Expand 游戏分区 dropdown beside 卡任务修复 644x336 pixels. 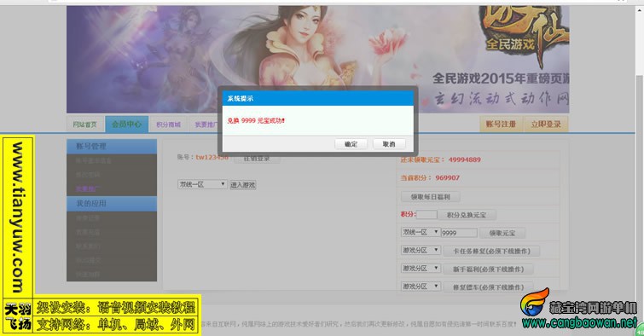(421, 250)
